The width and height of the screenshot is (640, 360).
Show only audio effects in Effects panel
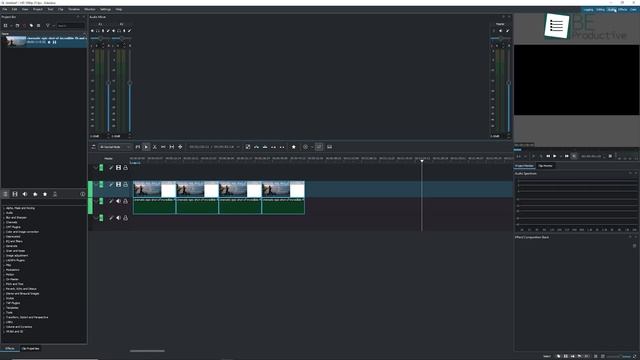click(x=25, y=194)
